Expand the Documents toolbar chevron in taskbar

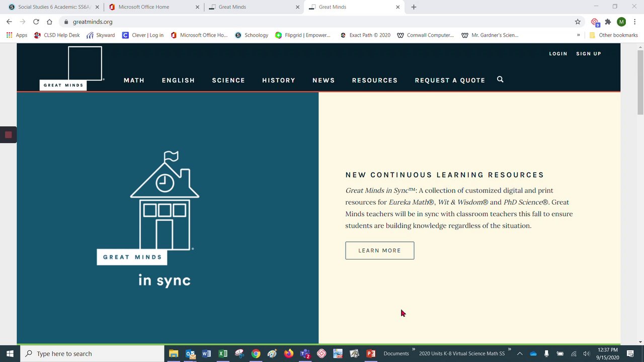[414, 349]
